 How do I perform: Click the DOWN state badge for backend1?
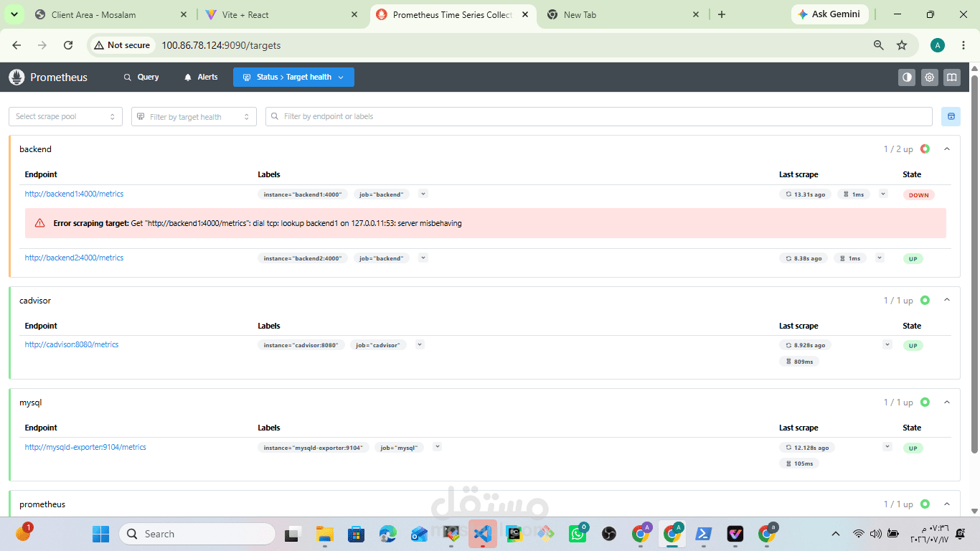click(919, 195)
